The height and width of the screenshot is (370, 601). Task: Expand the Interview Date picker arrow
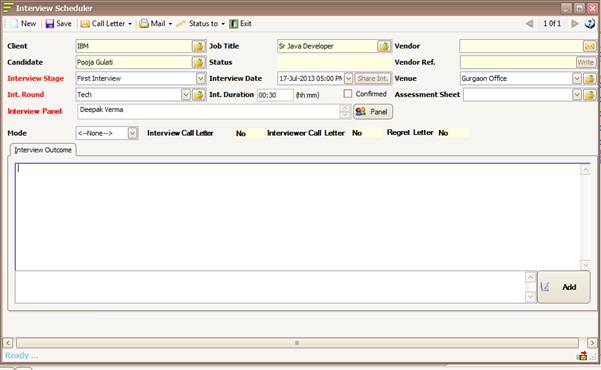(348, 79)
